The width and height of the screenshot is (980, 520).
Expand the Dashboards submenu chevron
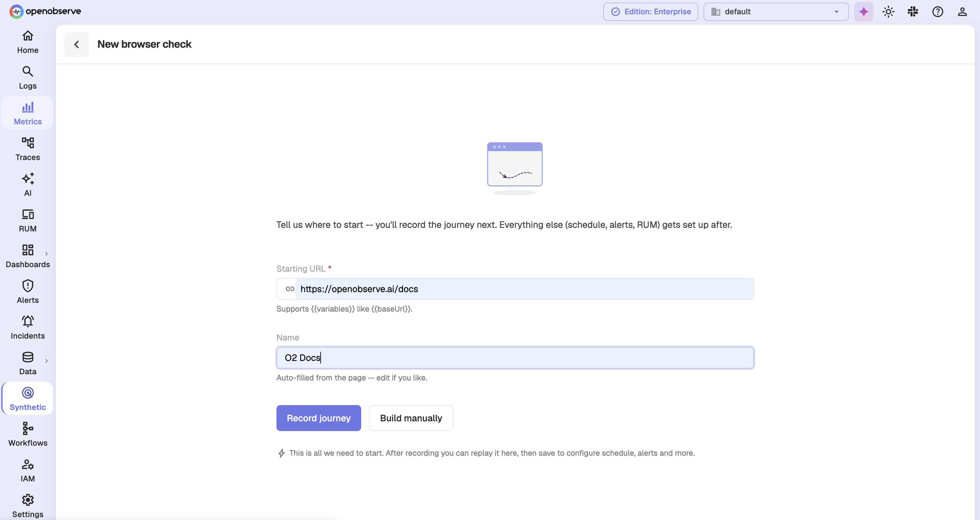pyautogui.click(x=46, y=254)
